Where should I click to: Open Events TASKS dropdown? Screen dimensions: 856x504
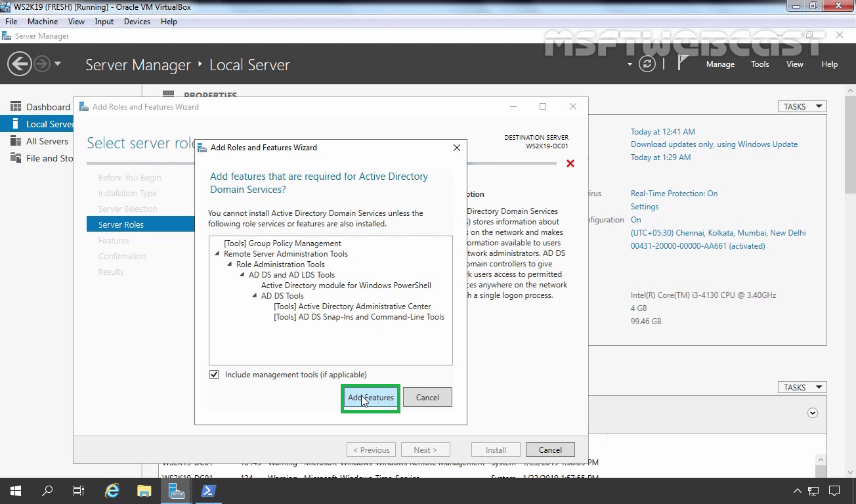click(x=802, y=388)
